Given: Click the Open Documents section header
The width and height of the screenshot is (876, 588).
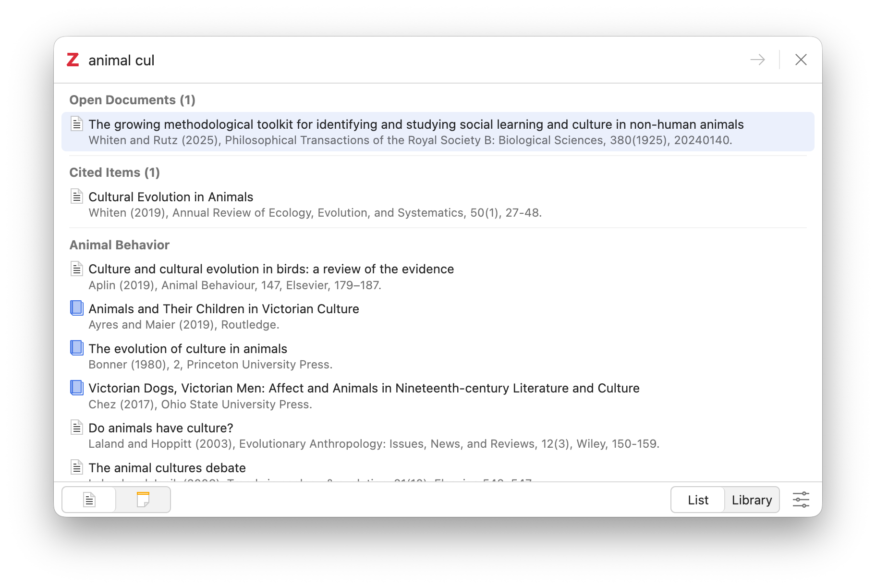Looking at the screenshot, I should click(132, 100).
